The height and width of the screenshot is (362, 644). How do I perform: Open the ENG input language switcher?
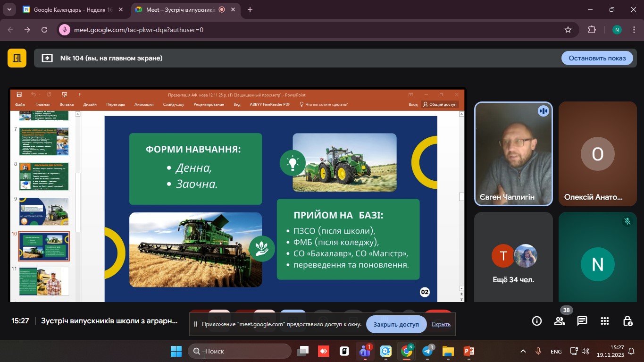[556, 352]
